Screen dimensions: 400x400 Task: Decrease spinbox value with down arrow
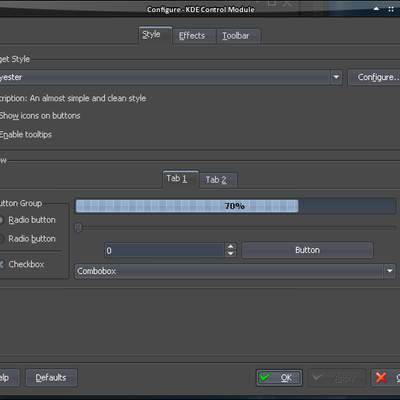tap(231, 254)
